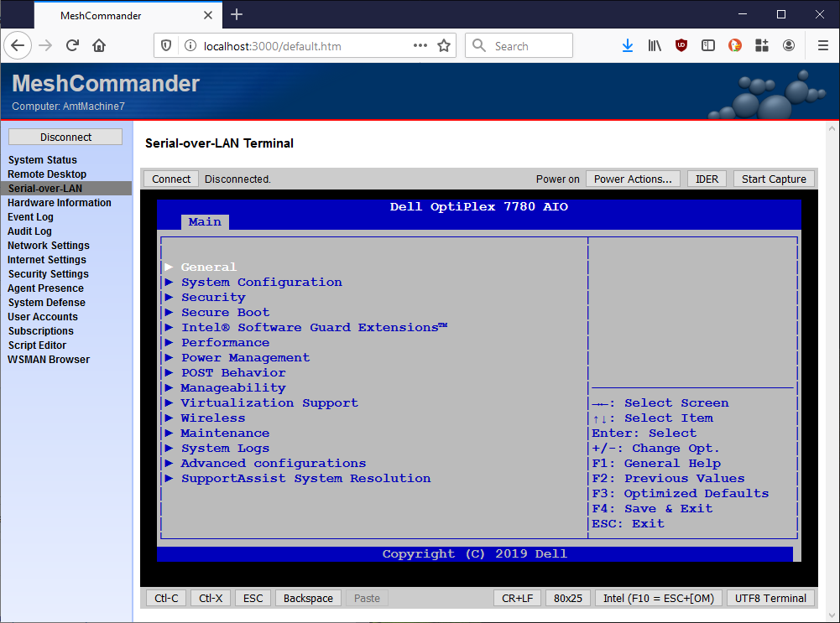840x623 pixels.
Task: Send ESC key to the terminal
Action: point(253,598)
